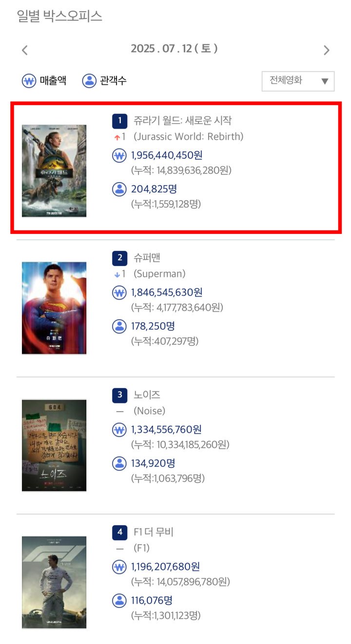Click audience icon beside 204,825명
The width and height of the screenshot is (351, 644).
coord(119,189)
